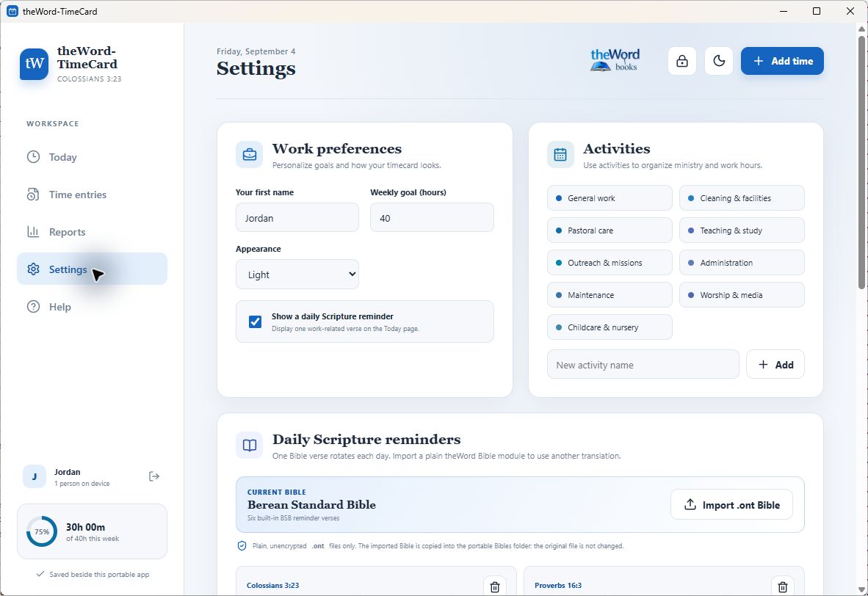The width and height of the screenshot is (868, 596).
Task: Click the Settings page heading
Action: pyautogui.click(x=256, y=68)
